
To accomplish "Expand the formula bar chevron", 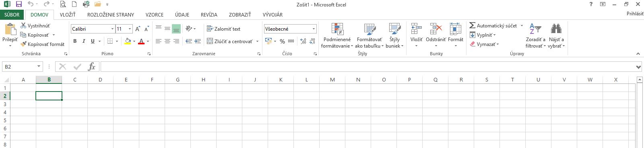I will (638, 67).
